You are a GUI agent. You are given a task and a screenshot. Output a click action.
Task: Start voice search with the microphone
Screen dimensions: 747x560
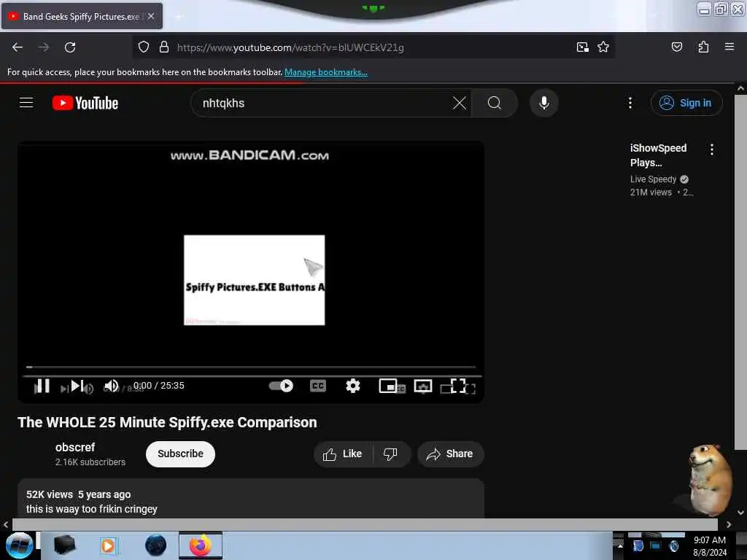click(x=544, y=103)
